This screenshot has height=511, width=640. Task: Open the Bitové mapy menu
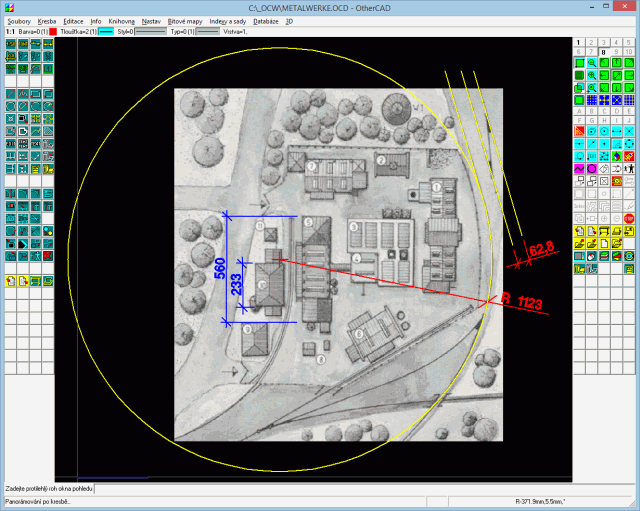[185, 20]
